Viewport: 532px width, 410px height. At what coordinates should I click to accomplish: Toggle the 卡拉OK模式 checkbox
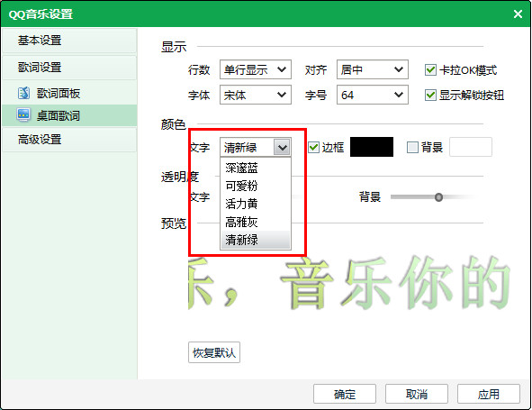pyautogui.click(x=430, y=70)
